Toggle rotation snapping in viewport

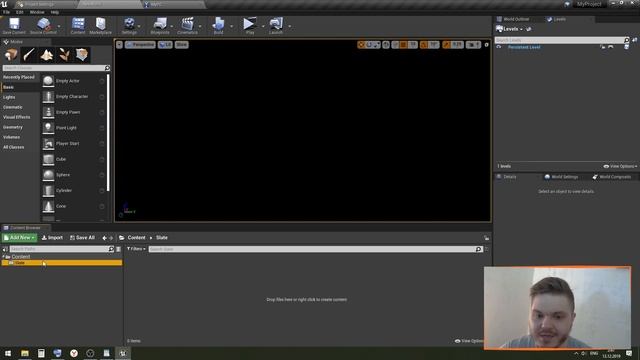[424, 44]
